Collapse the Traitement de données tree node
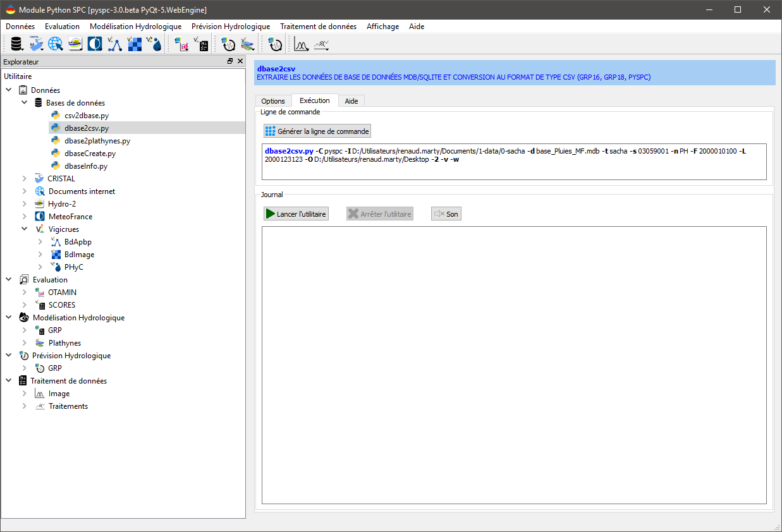This screenshot has width=782, height=532. tap(9, 381)
